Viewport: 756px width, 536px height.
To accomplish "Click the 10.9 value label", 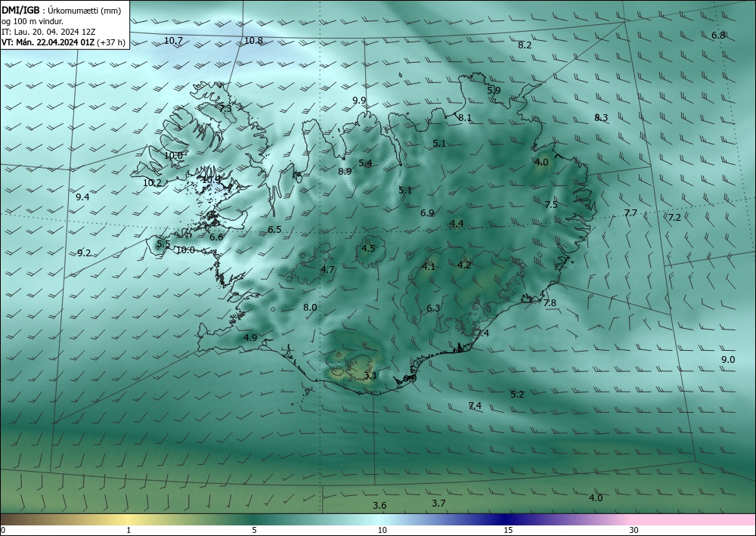I will coord(211,179).
